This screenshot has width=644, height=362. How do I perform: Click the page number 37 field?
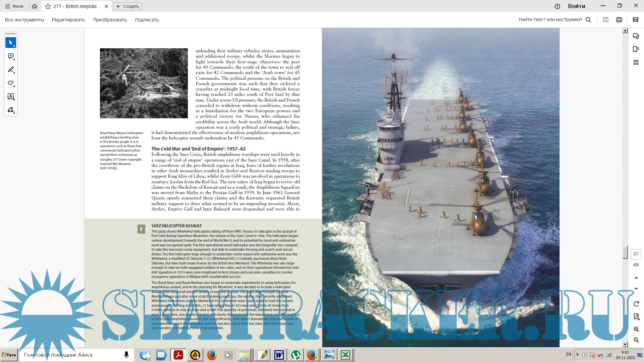click(x=636, y=254)
